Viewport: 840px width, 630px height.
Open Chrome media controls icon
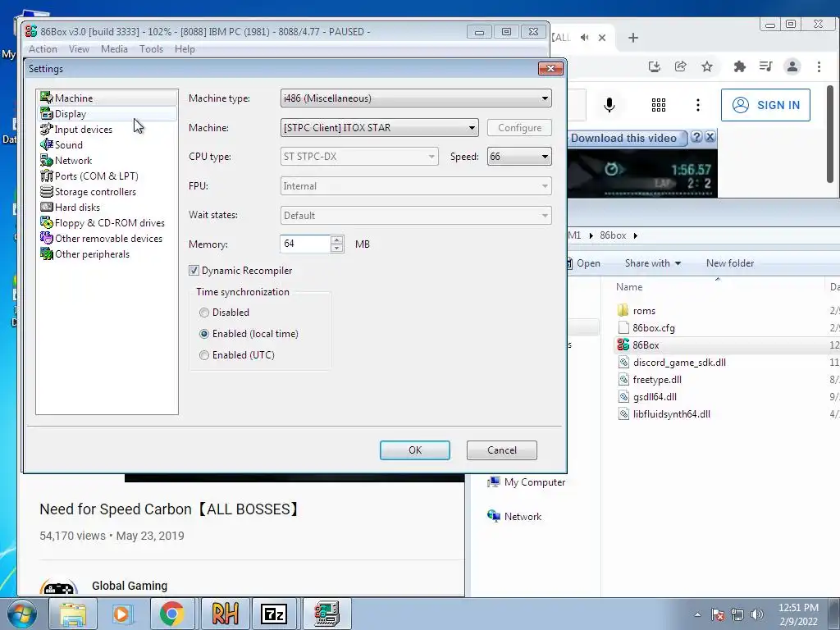766,66
